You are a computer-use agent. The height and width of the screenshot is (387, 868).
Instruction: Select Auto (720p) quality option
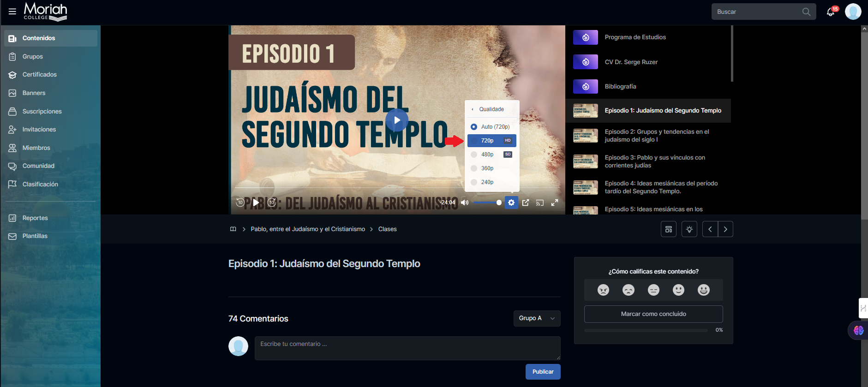tap(492, 127)
